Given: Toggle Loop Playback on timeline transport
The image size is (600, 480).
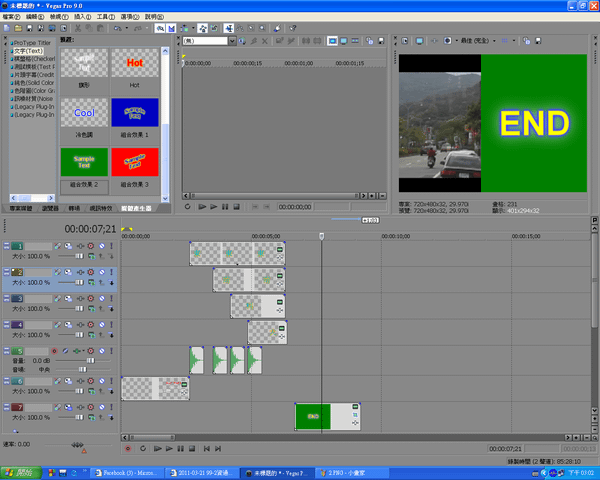Looking at the screenshot, I should tap(143, 449).
